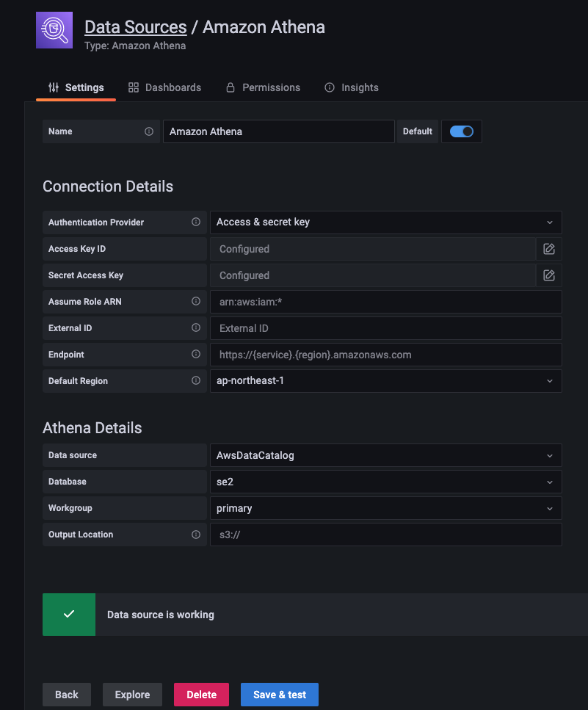Expand the Default Region dropdown
The height and width of the screenshot is (710, 588).
[385, 381]
